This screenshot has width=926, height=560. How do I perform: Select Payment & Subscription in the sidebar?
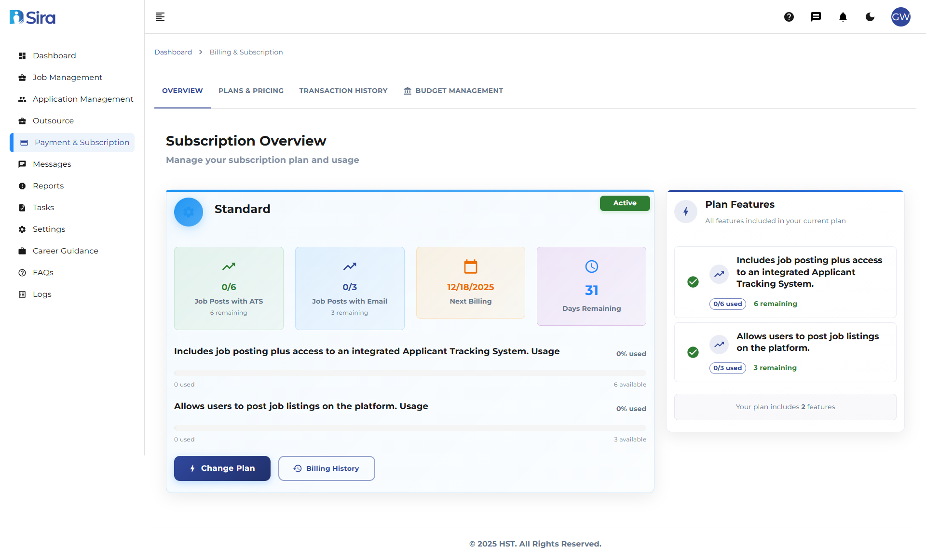coord(82,142)
